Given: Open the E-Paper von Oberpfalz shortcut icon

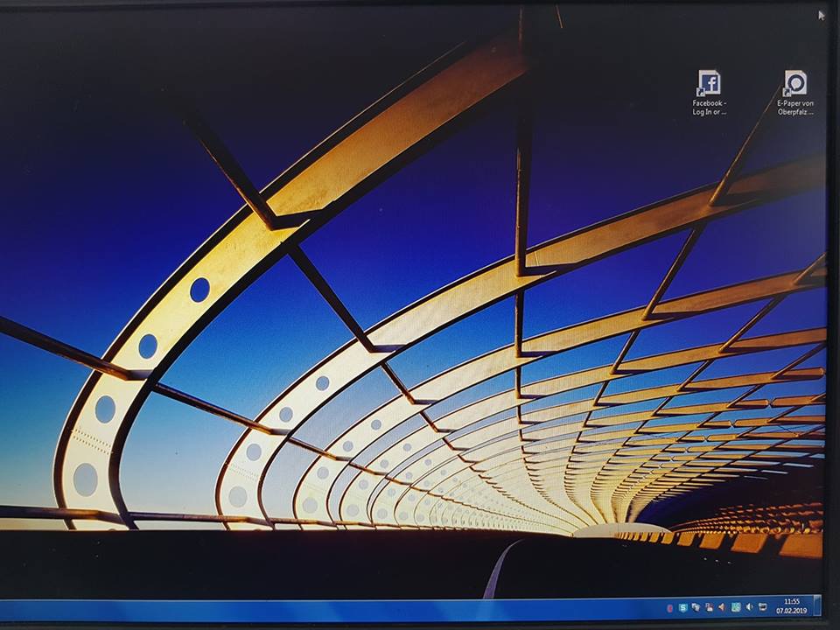Looking at the screenshot, I should coord(795,84).
